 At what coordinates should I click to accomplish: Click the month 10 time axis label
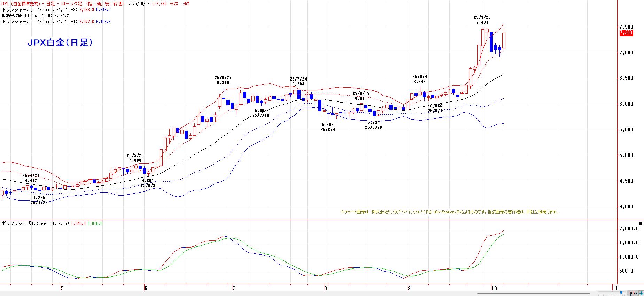494,288
